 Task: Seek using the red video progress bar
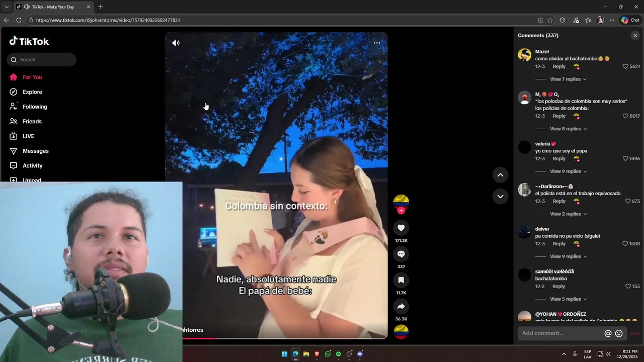(285, 338)
